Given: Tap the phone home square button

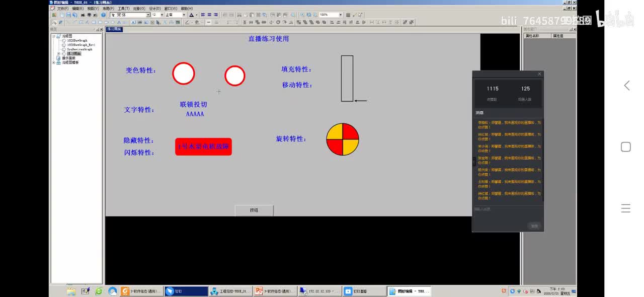Looking at the screenshot, I should pyautogui.click(x=626, y=147).
